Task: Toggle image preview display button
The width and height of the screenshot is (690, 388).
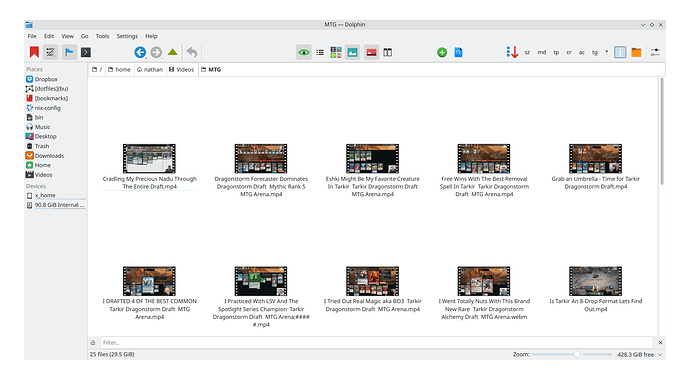Action: tap(352, 52)
